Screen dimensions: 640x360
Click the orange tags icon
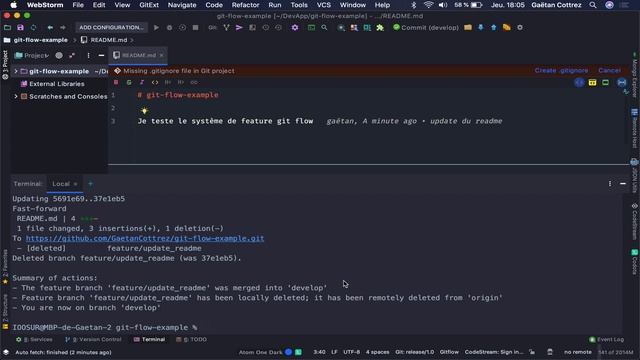tap(507, 28)
